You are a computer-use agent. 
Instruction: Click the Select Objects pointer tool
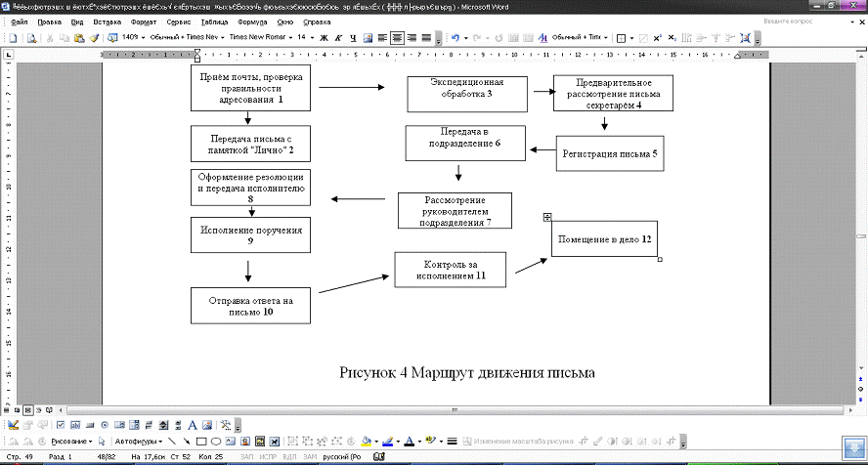click(102, 441)
